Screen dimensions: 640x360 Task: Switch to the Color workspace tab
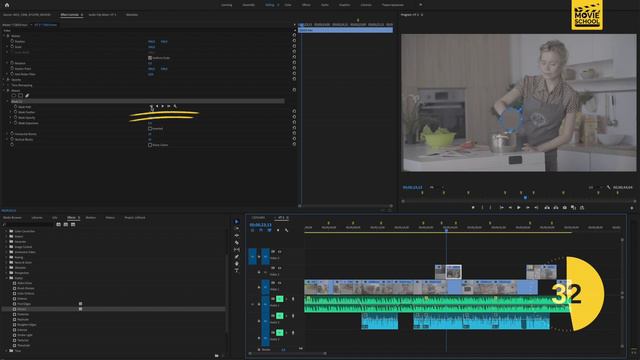pos(288,5)
